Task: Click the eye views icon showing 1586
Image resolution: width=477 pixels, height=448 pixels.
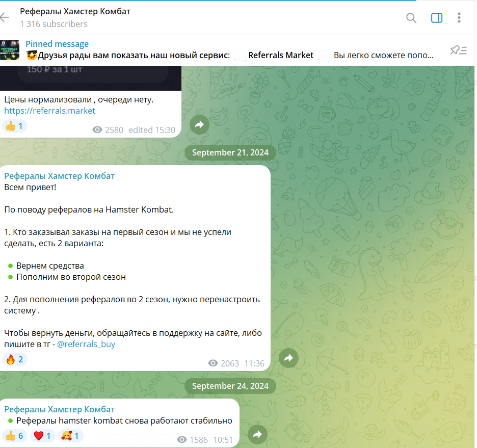Action: [x=182, y=439]
